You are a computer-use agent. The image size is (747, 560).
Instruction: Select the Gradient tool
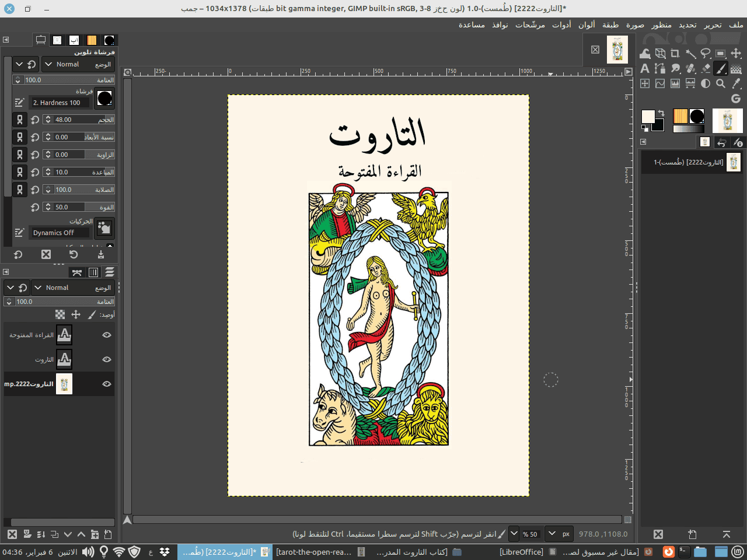736,68
